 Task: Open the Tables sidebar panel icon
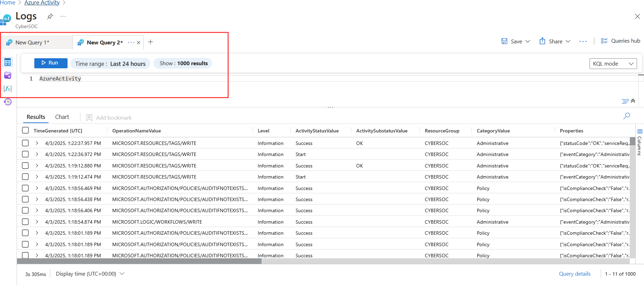[x=8, y=62]
